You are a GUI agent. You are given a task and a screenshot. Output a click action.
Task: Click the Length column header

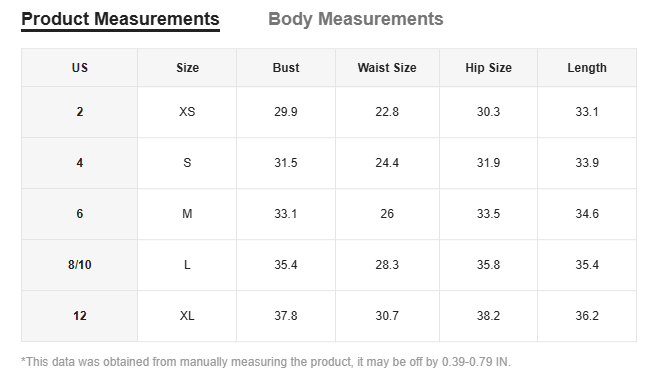point(587,68)
